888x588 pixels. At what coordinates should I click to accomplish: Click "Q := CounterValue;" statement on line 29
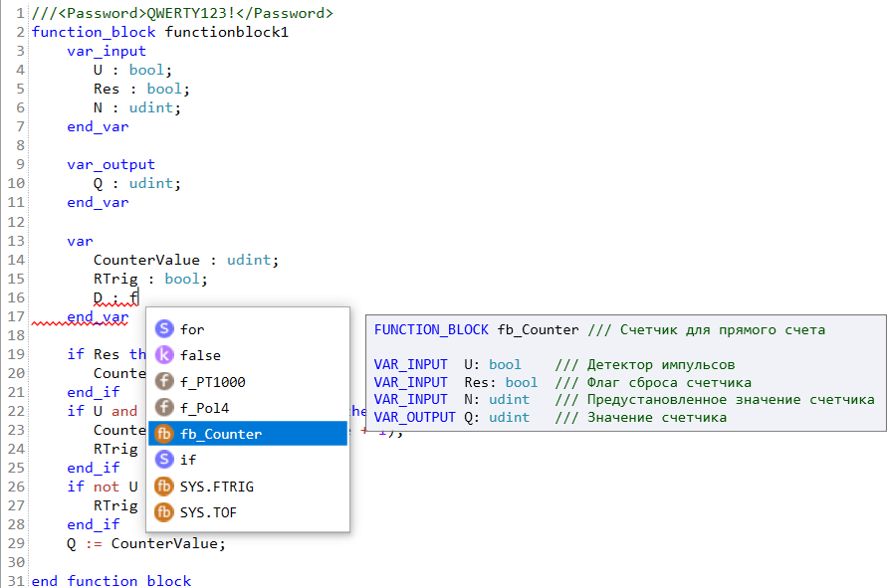146,543
